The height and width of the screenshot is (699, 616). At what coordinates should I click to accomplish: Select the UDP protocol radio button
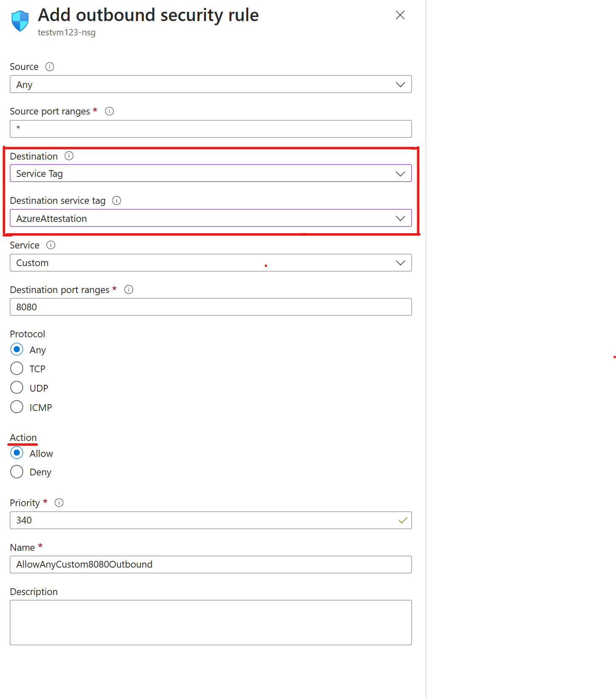pos(17,387)
